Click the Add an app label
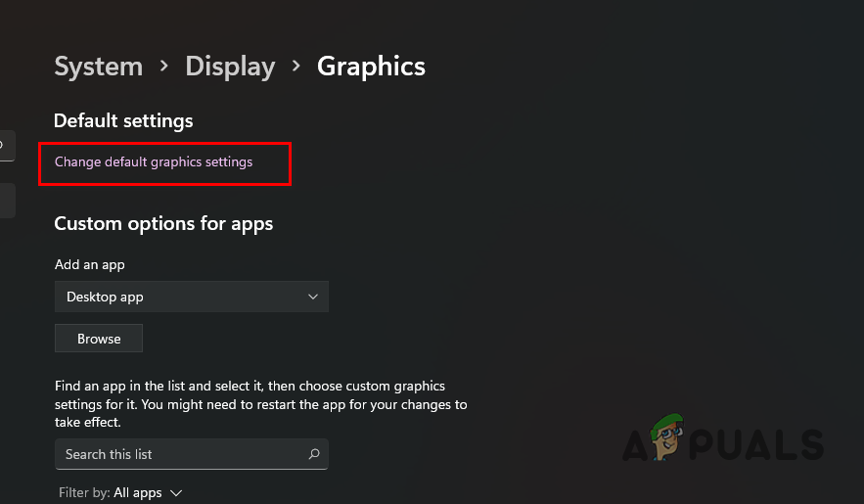The image size is (864, 504). 89,264
